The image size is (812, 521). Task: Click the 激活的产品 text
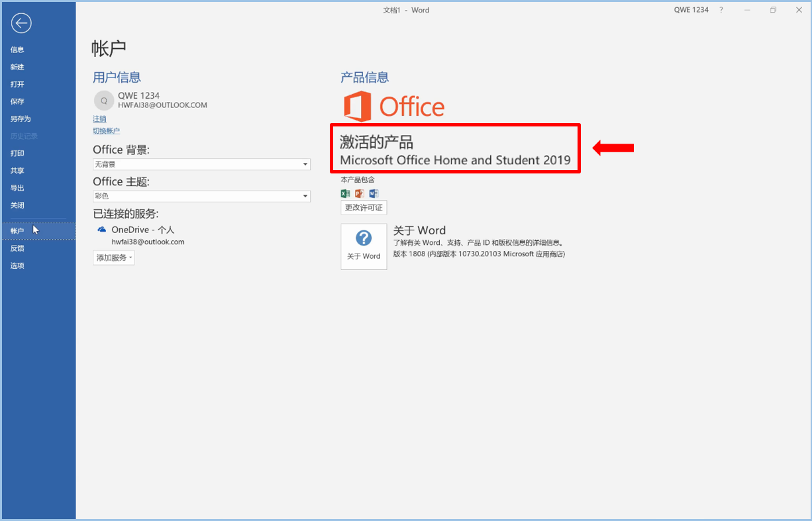tap(376, 142)
